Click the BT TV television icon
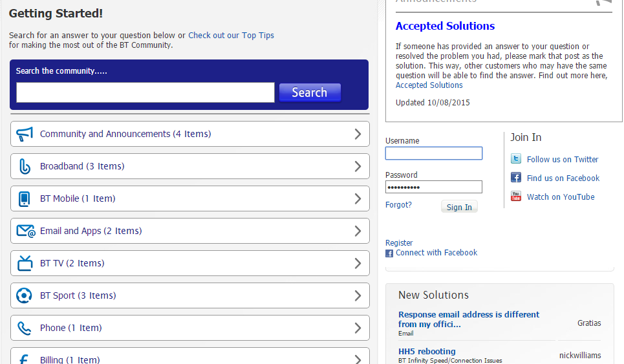Image resolution: width=624 pixels, height=364 pixels. point(25,263)
